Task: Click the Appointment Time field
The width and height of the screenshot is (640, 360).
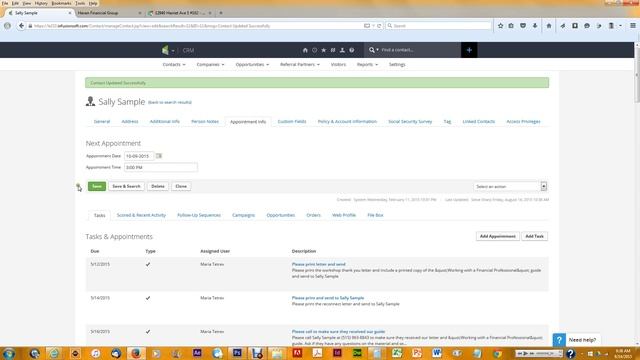Action: click(161, 167)
